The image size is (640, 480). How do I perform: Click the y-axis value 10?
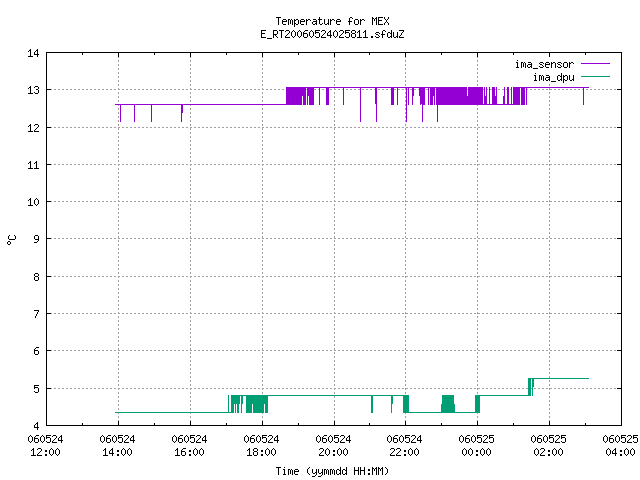point(33,202)
